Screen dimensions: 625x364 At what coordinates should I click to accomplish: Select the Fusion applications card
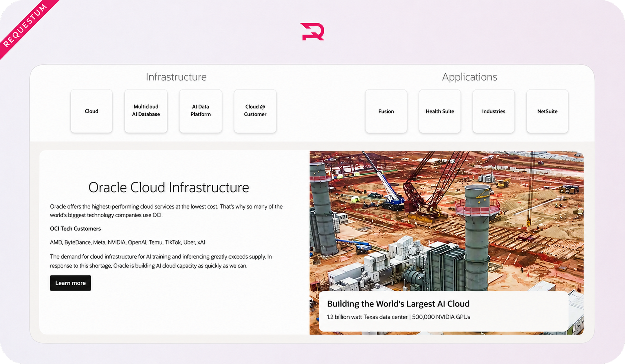[386, 111]
